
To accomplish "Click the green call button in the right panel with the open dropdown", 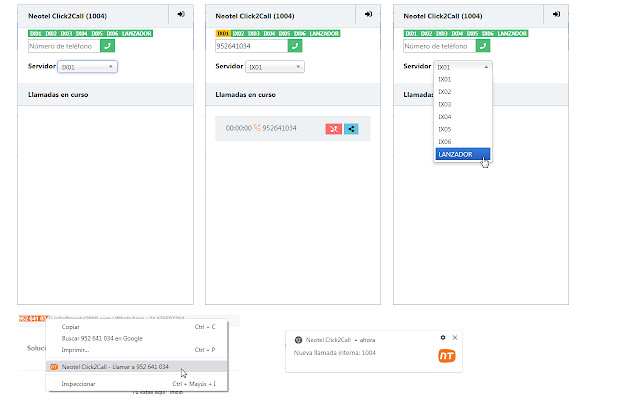I will [483, 46].
